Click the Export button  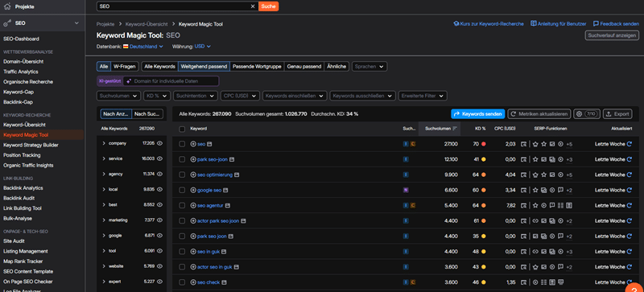coord(617,114)
